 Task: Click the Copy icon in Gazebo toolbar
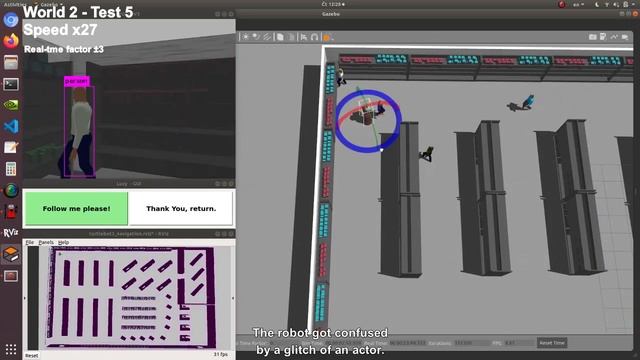pyautogui.click(x=280, y=37)
